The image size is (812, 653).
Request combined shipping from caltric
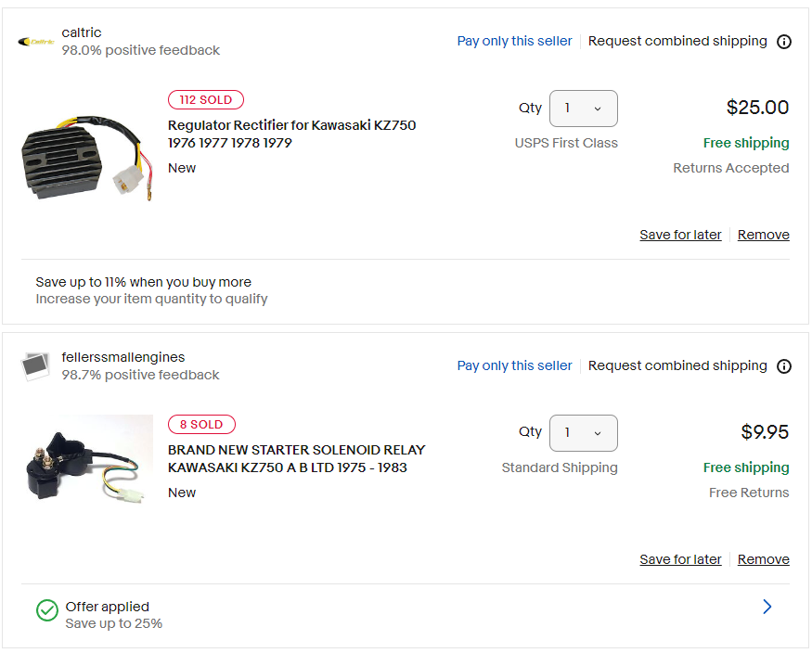(x=677, y=41)
